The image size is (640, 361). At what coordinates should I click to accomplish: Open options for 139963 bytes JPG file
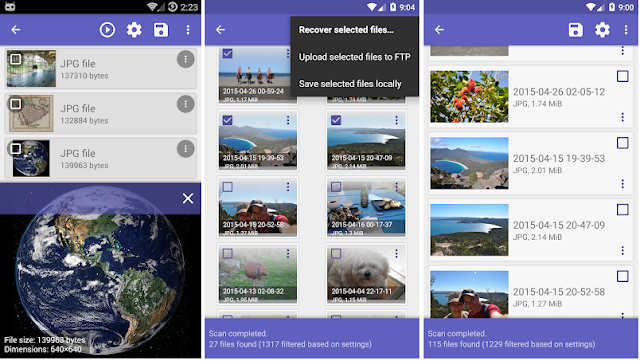coord(185,149)
